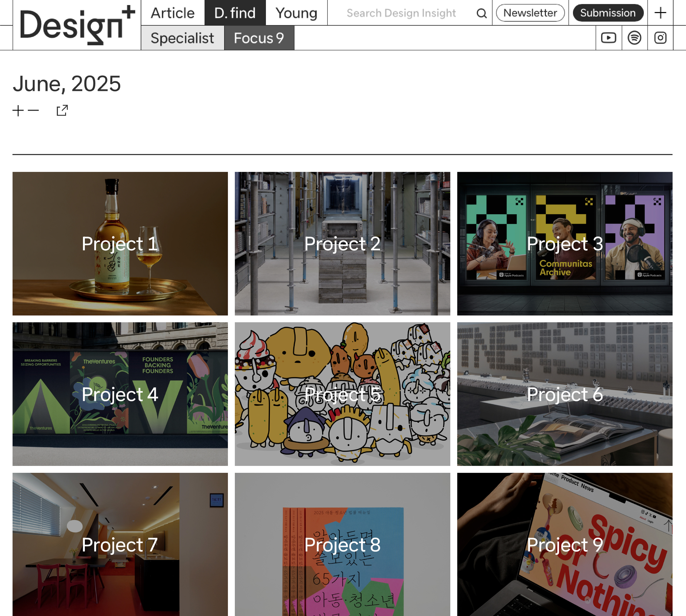The width and height of the screenshot is (686, 616).
Task: Select the Focus 9 sub-tab
Action: [x=259, y=38]
